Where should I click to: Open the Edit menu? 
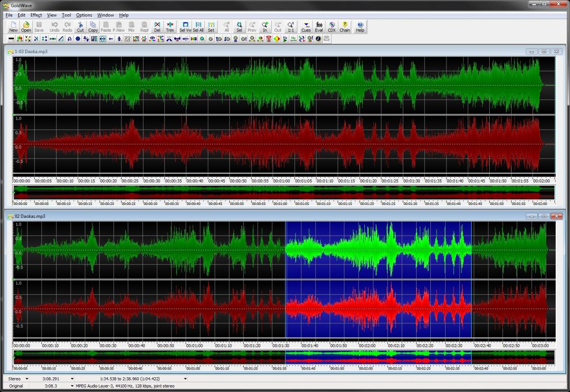click(x=21, y=15)
